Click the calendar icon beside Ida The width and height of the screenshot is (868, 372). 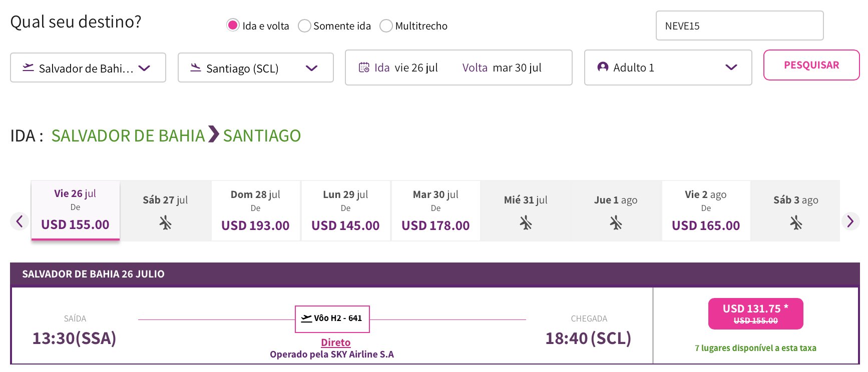364,67
